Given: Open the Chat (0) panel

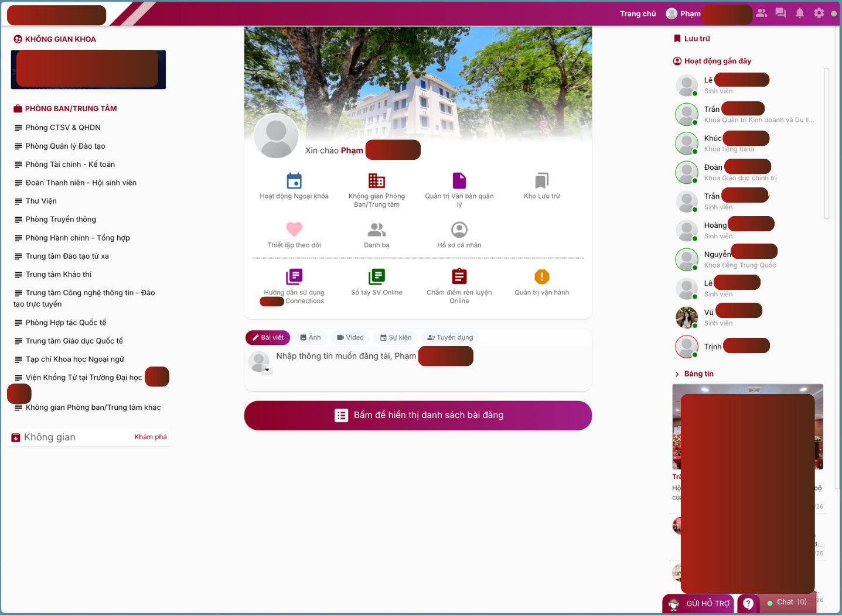Looking at the screenshot, I should tap(787, 603).
